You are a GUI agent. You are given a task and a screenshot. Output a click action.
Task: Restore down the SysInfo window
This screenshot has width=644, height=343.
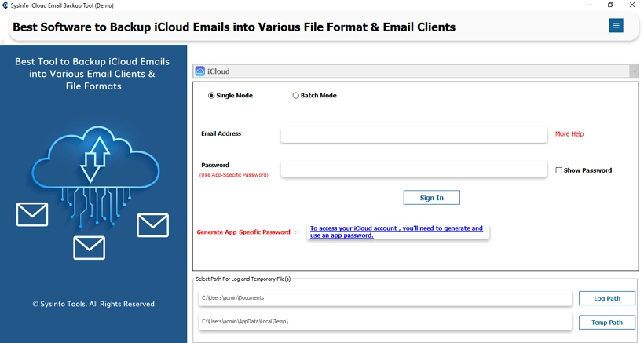coord(610,5)
